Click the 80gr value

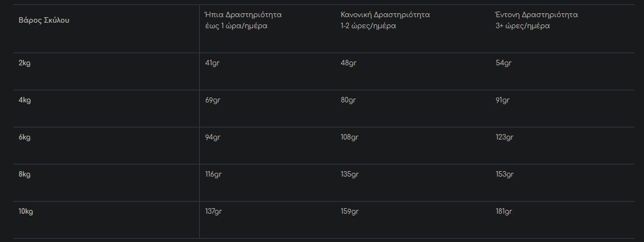[x=348, y=100]
